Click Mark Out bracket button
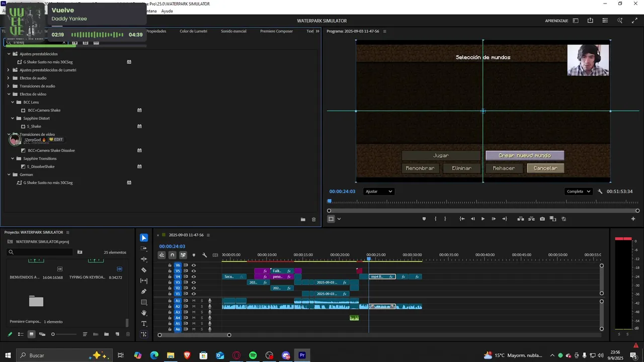This screenshot has height=362, width=644. [445, 219]
